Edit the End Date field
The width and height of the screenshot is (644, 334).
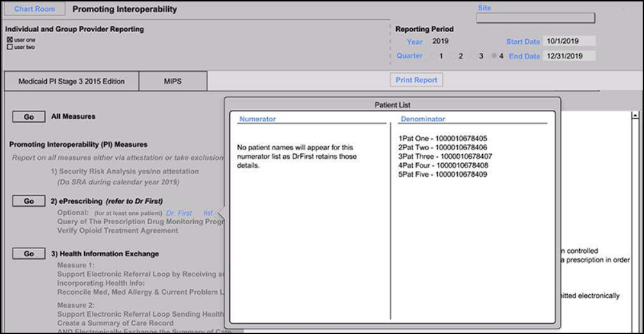coord(569,56)
